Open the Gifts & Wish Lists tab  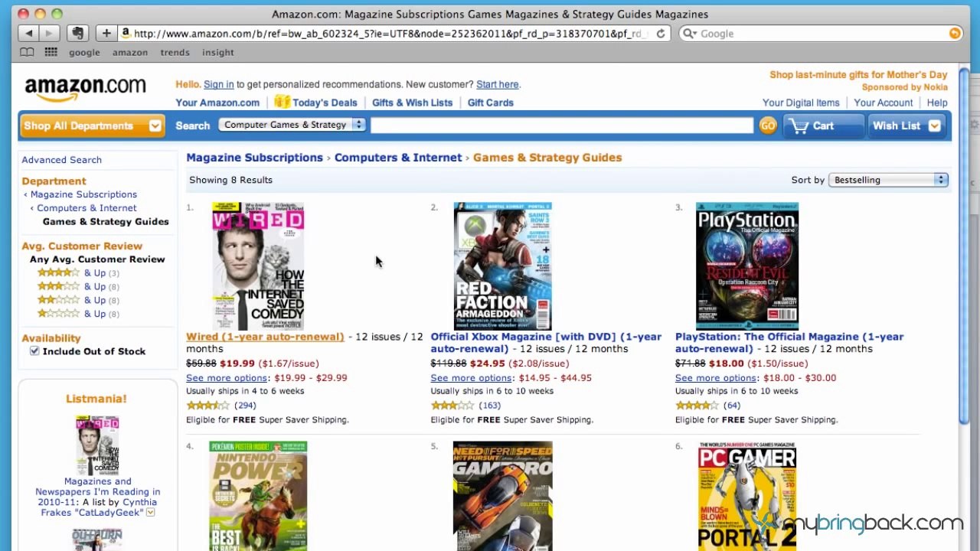click(x=412, y=103)
